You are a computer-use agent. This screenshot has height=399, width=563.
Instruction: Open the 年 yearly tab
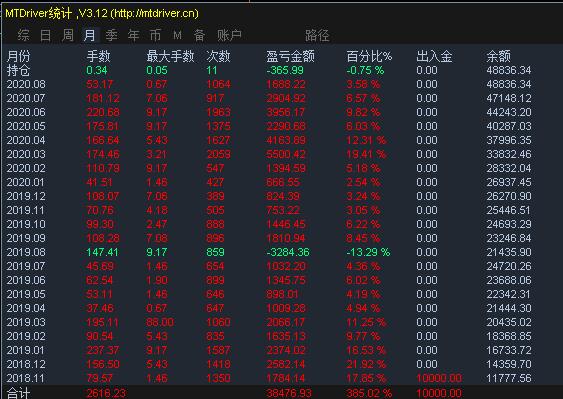tap(134, 35)
